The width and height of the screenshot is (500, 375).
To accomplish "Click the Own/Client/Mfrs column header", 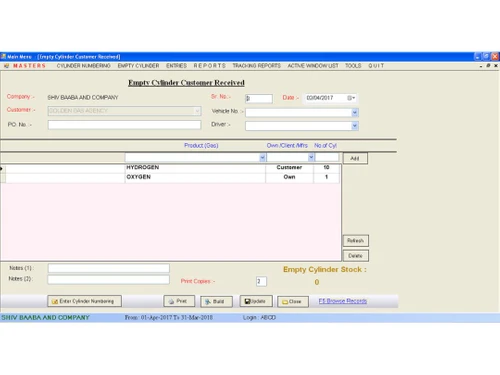I will pyautogui.click(x=287, y=146).
